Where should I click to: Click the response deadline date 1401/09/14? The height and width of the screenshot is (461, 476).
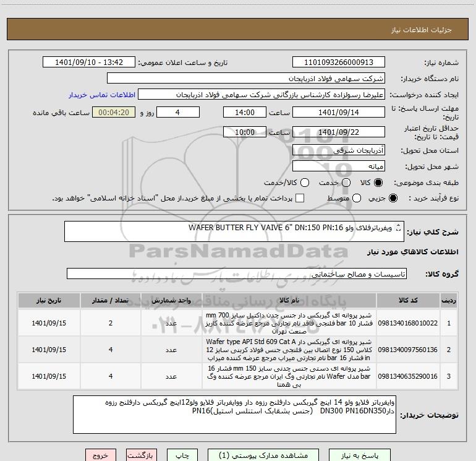pyautogui.click(x=339, y=113)
